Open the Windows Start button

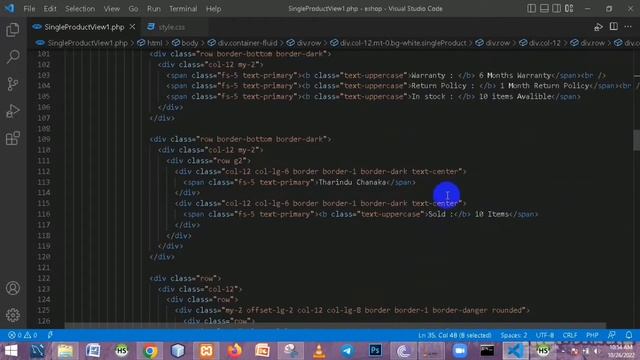(x=11, y=351)
